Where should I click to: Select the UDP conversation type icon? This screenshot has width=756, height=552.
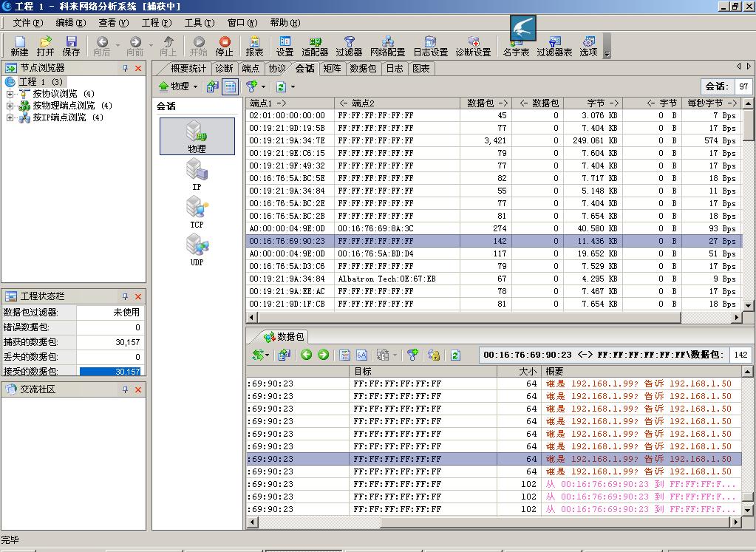click(197, 249)
